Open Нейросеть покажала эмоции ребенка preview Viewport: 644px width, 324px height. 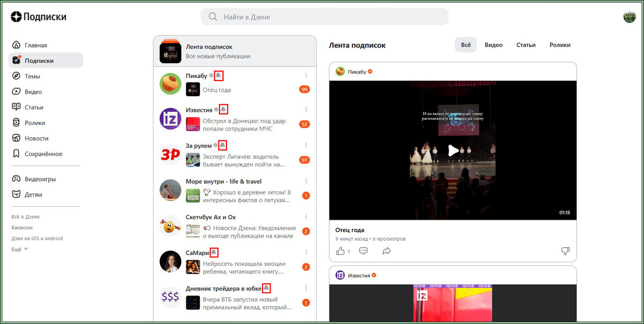(244, 268)
